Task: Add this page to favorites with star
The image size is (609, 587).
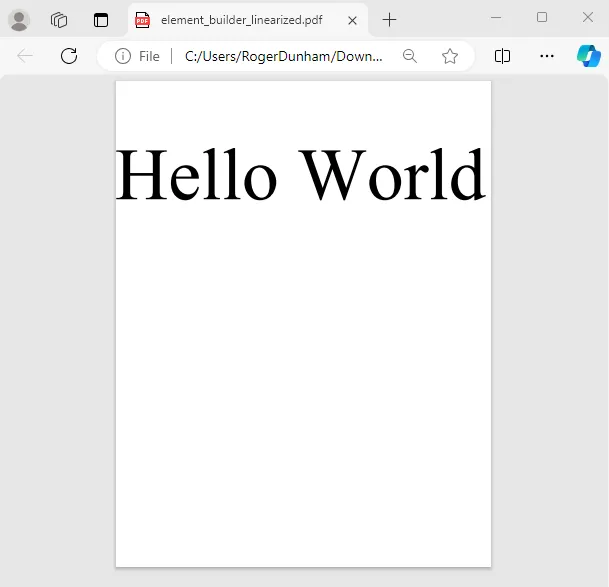Action: (450, 56)
